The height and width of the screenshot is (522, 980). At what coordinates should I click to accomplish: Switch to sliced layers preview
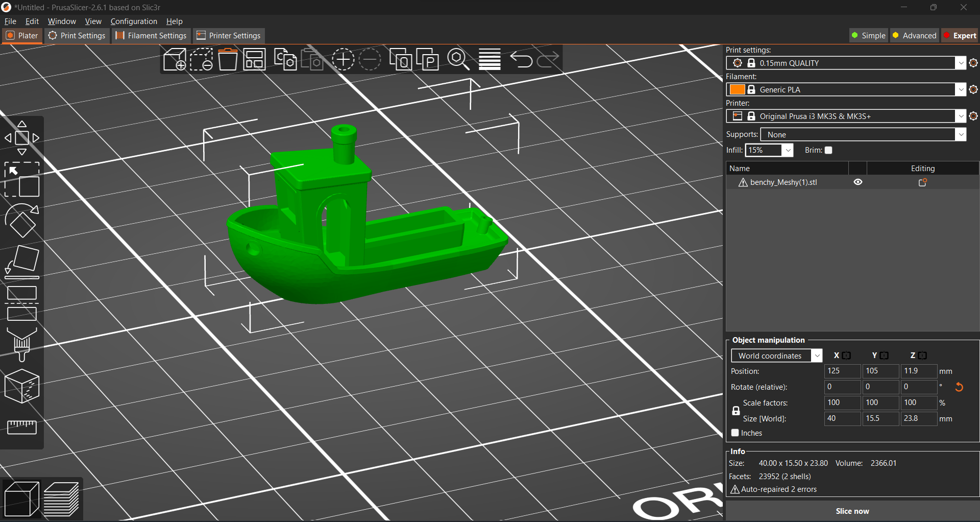[x=62, y=499]
